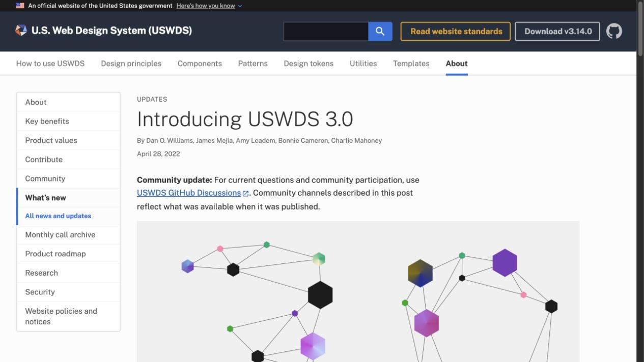
Task: Focus the site search input field
Action: 326,31
